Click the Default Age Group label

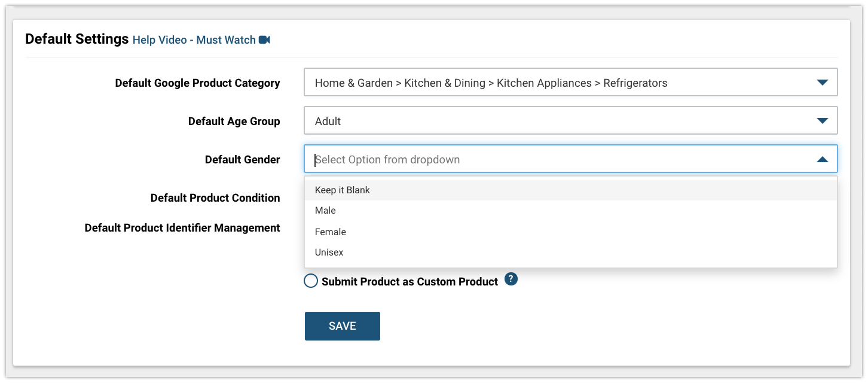point(234,121)
